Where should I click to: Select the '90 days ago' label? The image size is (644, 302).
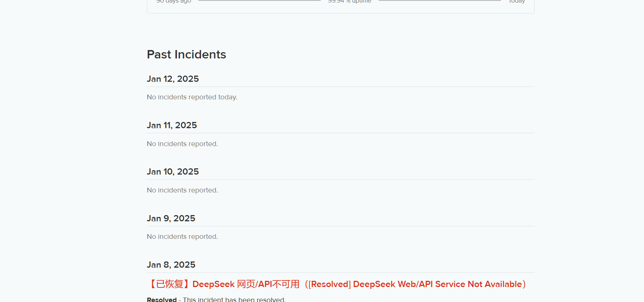tap(174, 1)
